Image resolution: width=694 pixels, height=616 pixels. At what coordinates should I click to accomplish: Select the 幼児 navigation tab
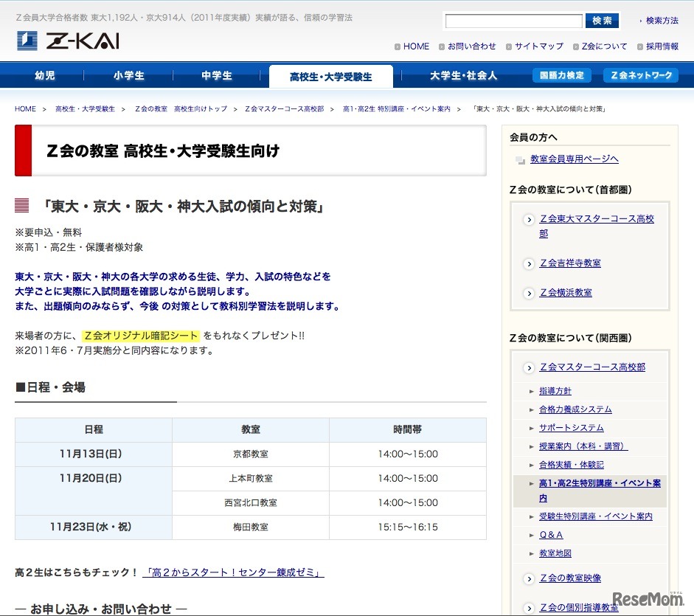coord(45,75)
